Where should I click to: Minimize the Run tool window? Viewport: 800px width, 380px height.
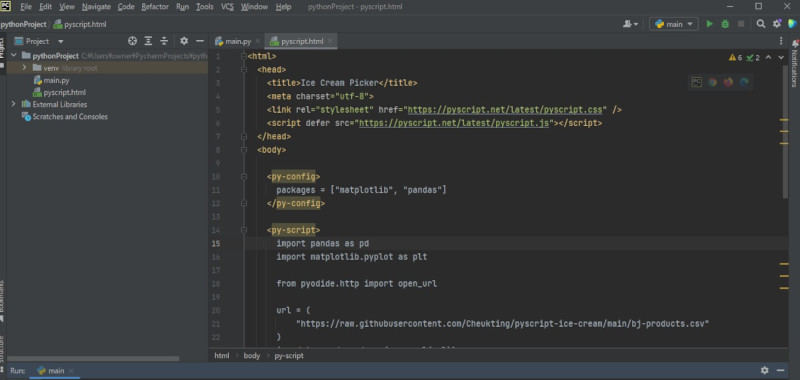pyautogui.click(x=780, y=370)
